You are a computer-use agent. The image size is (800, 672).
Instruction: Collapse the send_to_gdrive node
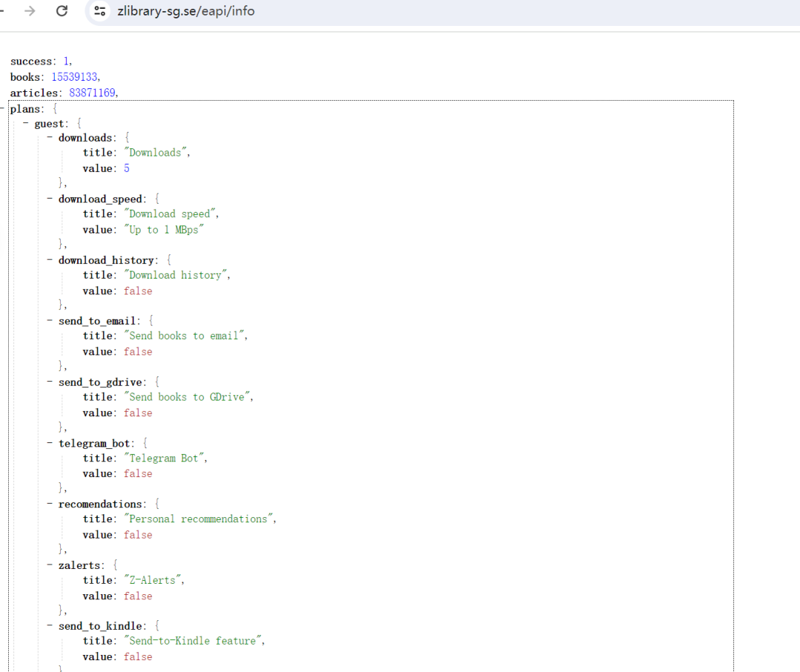tap(50, 382)
